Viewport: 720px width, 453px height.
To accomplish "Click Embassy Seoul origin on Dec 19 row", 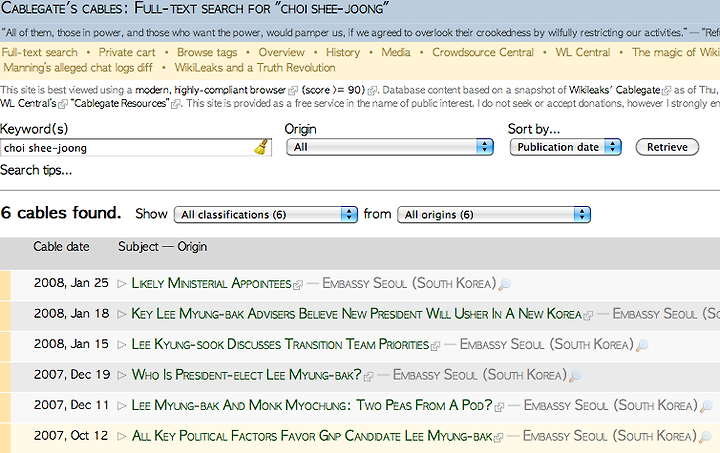I will (x=480, y=375).
